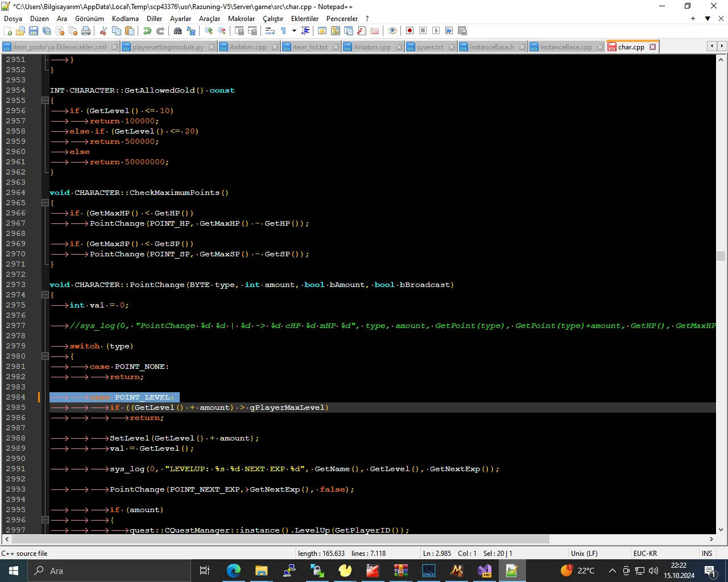Image resolution: width=728 pixels, height=582 pixels.
Task: Open Find dialog via binoculars icon
Action: click(177, 31)
